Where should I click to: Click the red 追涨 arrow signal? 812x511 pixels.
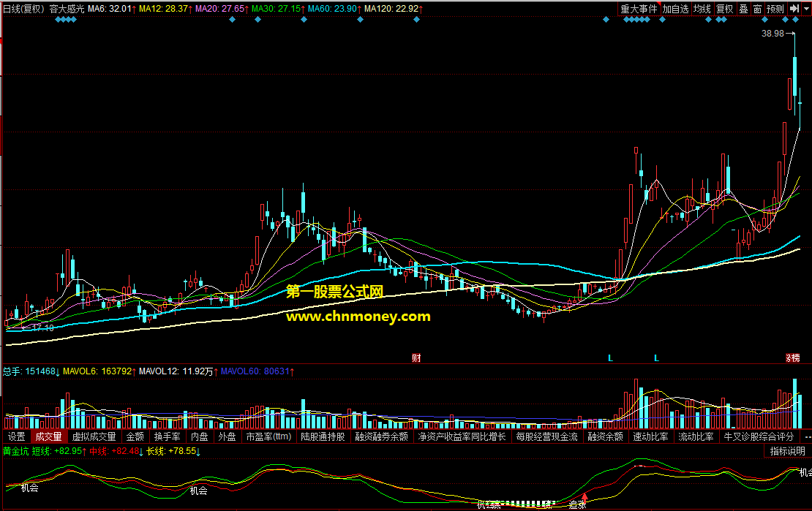[584, 497]
